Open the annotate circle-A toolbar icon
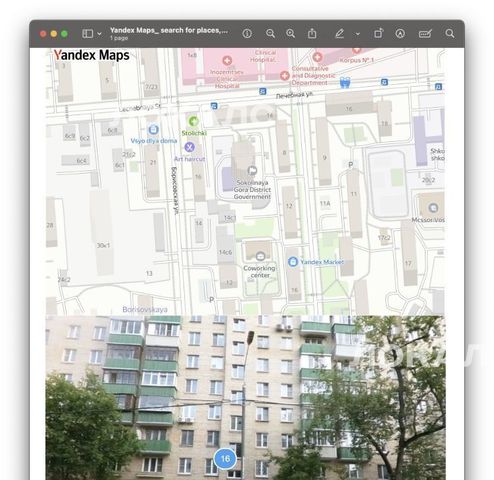This screenshot has height=480, width=494. (x=400, y=34)
